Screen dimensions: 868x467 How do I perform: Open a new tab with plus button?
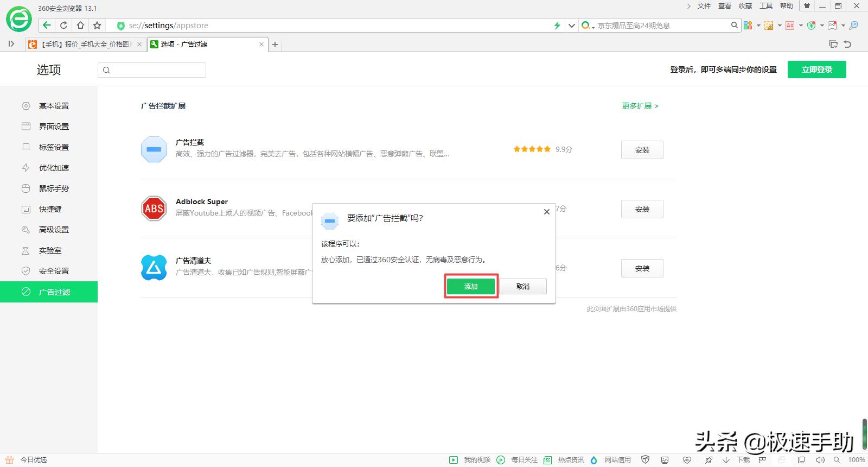(x=275, y=45)
